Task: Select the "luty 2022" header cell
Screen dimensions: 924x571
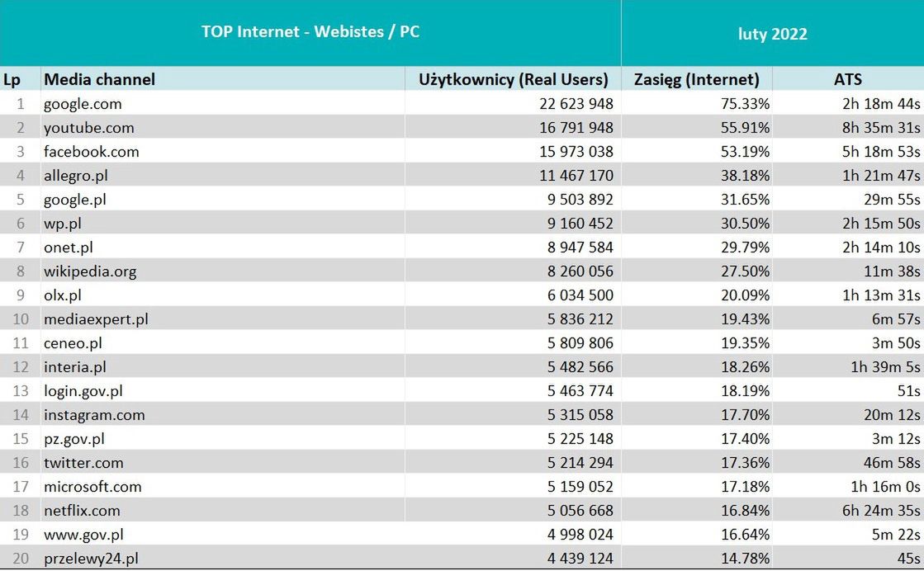Action: click(x=772, y=34)
